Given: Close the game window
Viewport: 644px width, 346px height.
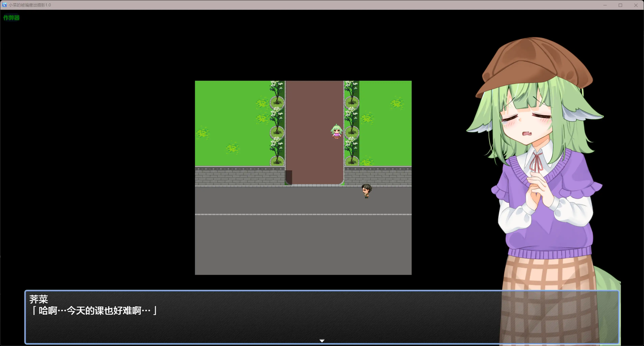Looking at the screenshot, I should point(636,5).
